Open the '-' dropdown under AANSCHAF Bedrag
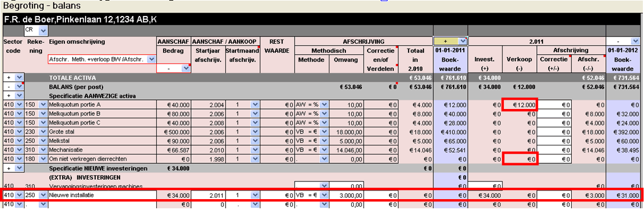Screen dimensions: 644x210 [186, 68]
